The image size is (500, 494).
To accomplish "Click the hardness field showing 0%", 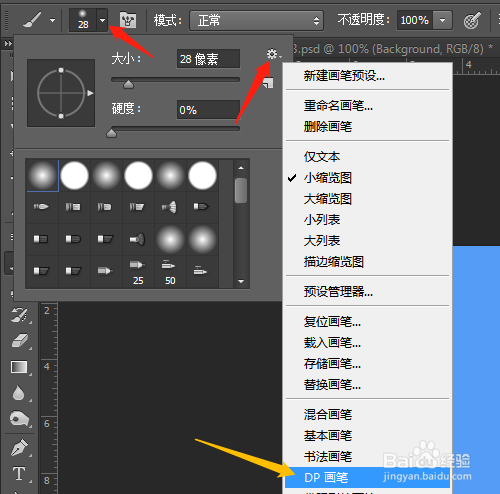I will [208, 110].
